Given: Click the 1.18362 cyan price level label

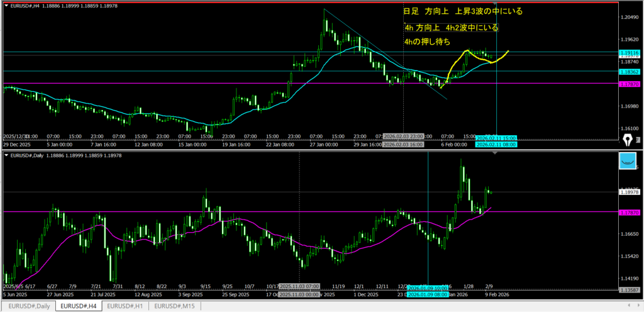Looking at the screenshot, I should point(629,72).
